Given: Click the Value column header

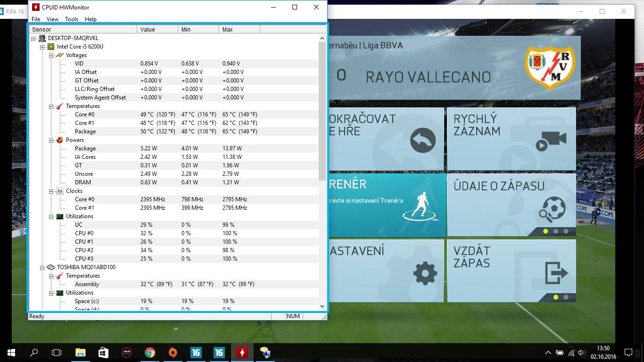Looking at the screenshot, I should [158, 29].
